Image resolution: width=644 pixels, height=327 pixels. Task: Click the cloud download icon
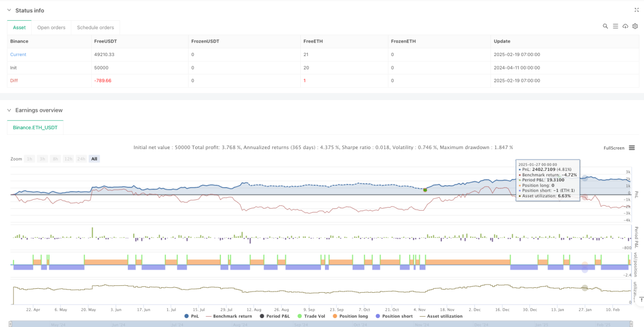click(x=625, y=26)
